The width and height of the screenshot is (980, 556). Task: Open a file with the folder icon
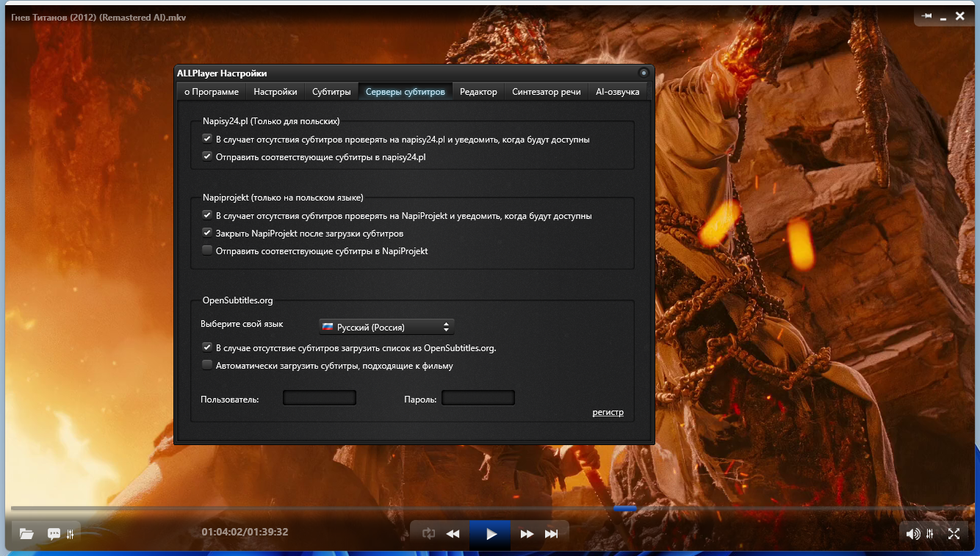27,534
